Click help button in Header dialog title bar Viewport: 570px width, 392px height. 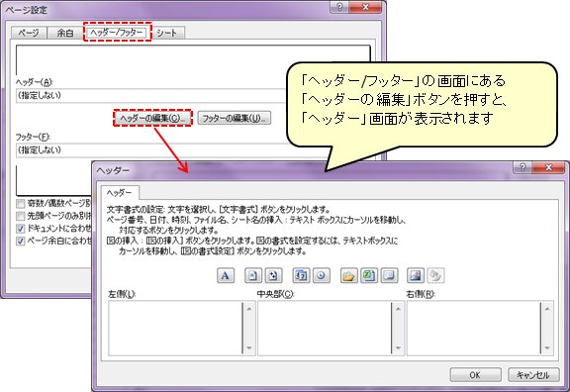click(522, 167)
